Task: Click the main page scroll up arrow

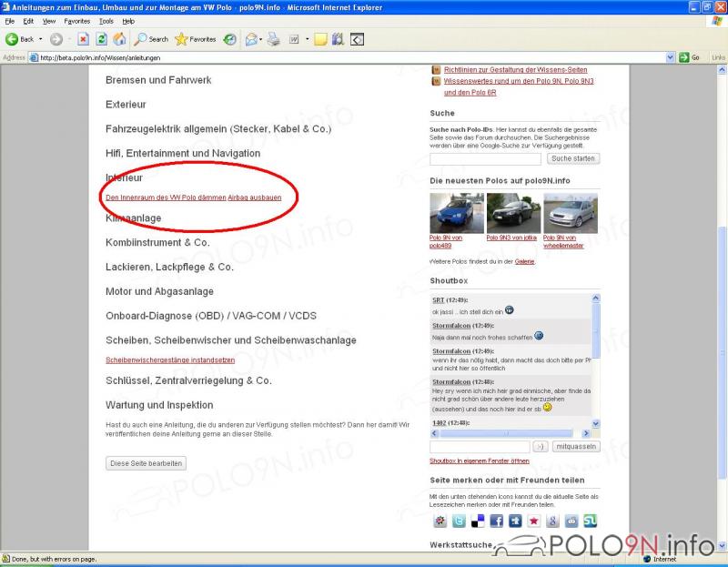Action: click(722, 70)
